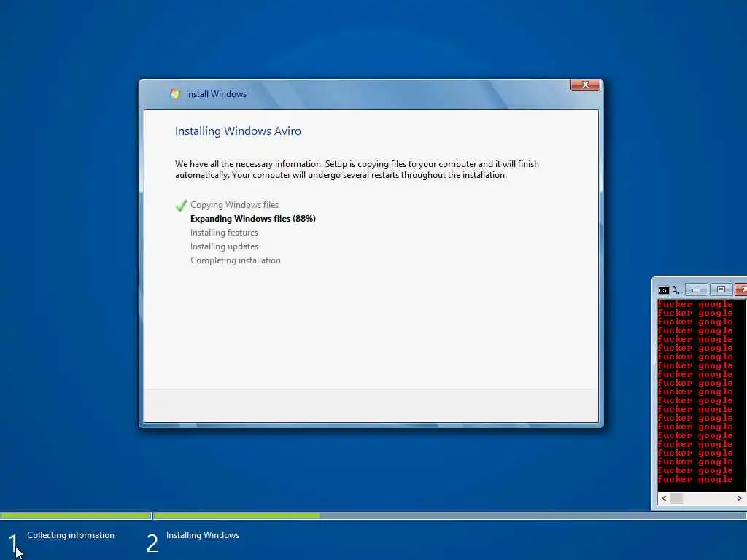Click "Completing installation" step text
Screen dimensions: 747x560
(x=236, y=260)
